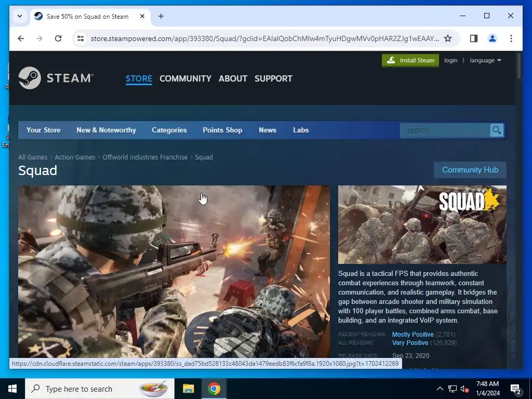Image resolution: width=532 pixels, height=399 pixels.
Task: Click the muted volume tray icon
Action: (465, 389)
